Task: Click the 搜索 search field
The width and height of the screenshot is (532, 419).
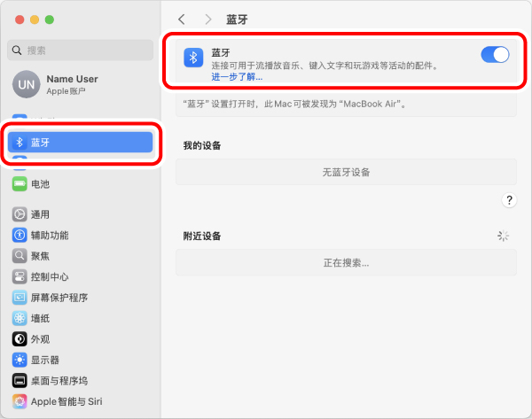Action: [x=80, y=50]
